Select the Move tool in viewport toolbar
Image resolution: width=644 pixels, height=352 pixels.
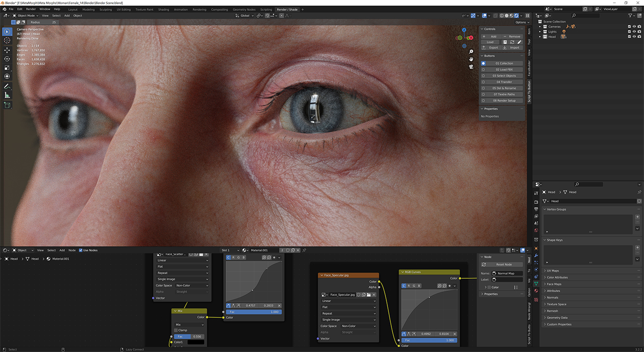point(7,50)
